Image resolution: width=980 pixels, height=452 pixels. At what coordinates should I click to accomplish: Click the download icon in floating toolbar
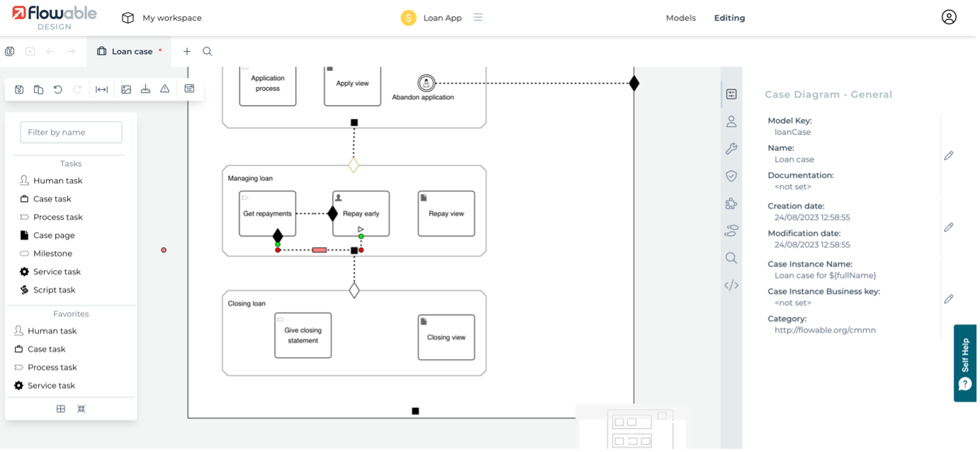[x=145, y=89]
